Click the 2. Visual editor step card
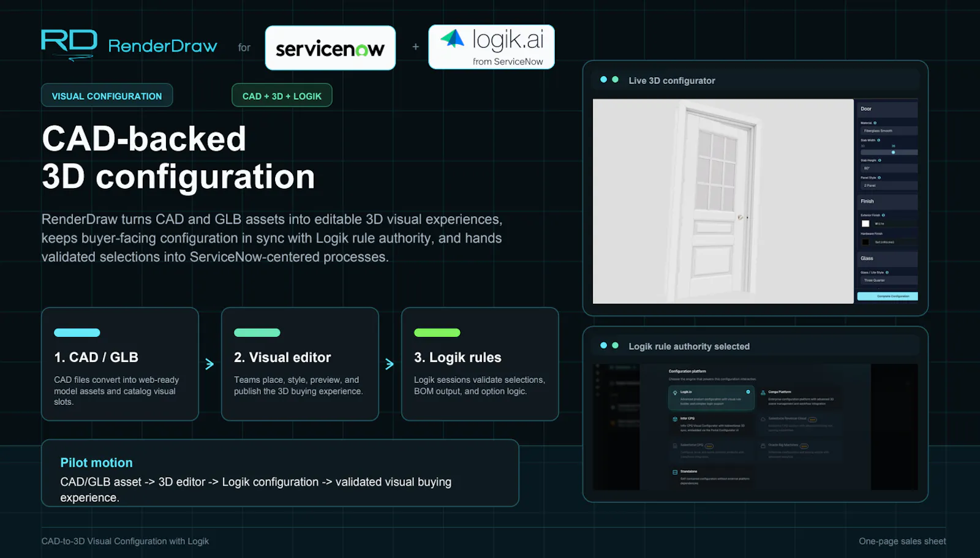The width and height of the screenshot is (980, 558). click(300, 364)
